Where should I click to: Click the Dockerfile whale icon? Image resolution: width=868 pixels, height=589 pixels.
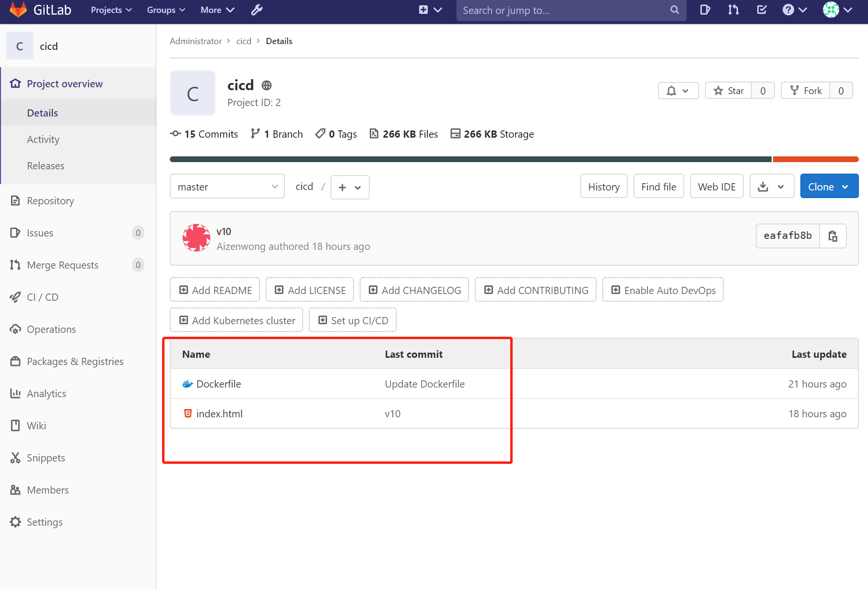coord(188,384)
